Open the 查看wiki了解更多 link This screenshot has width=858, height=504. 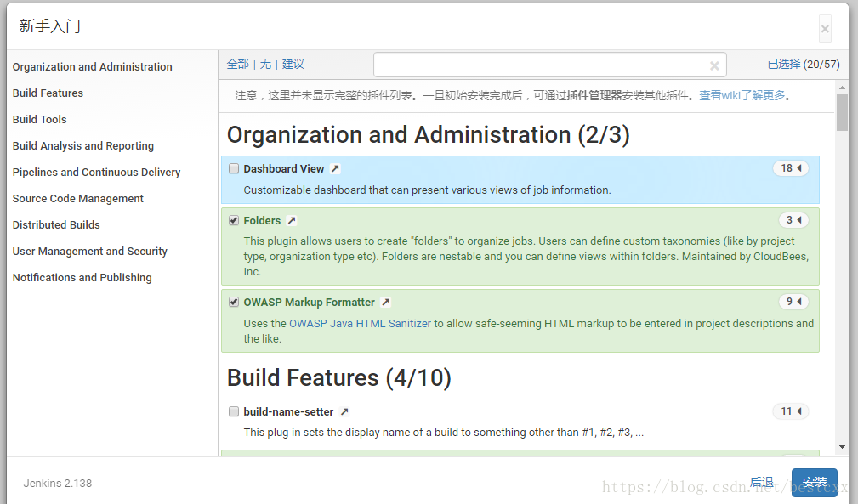[x=742, y=96]
